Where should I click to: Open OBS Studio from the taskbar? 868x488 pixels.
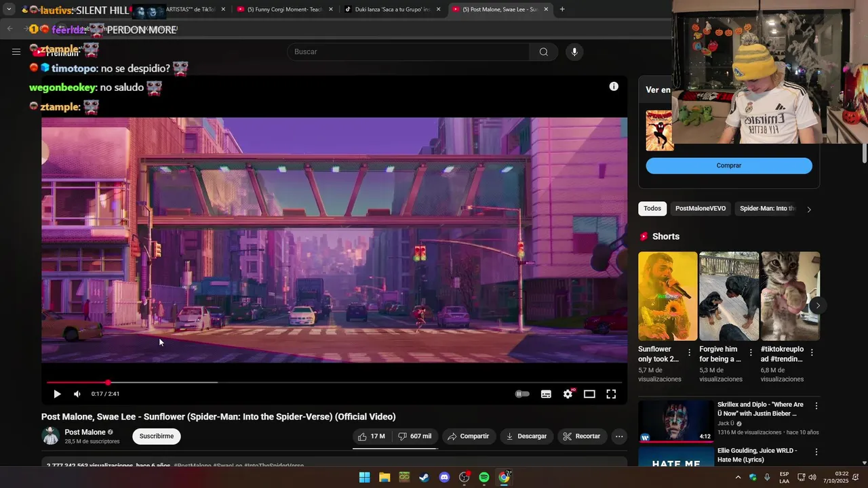point(465,477)
